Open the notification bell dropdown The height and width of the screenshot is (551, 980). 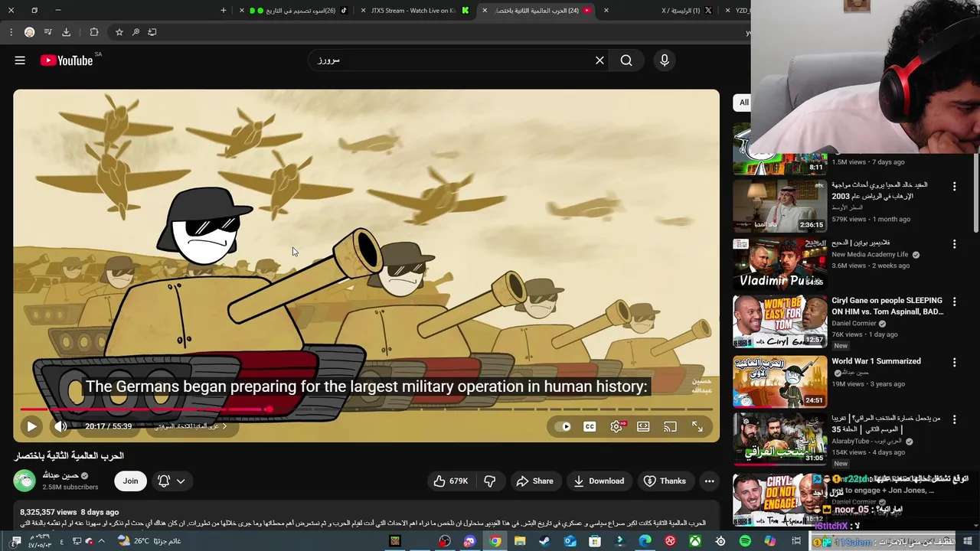tap(171, 481)
